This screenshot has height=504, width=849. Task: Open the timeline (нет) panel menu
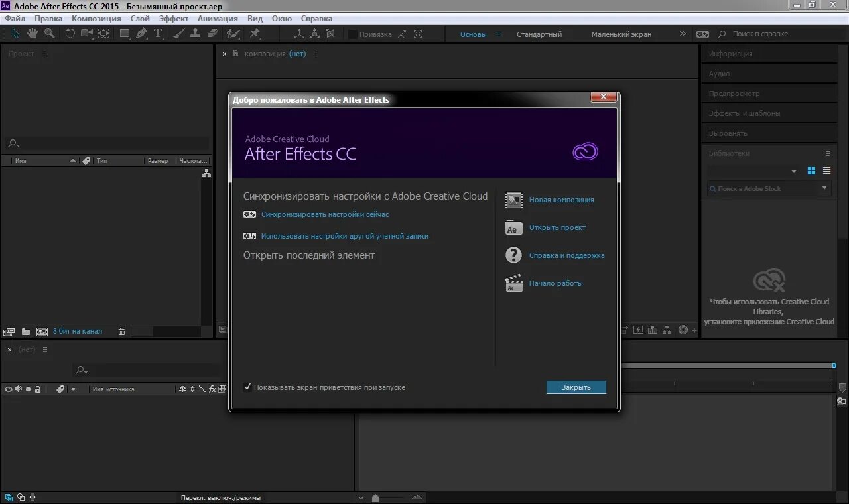(45, 349)
